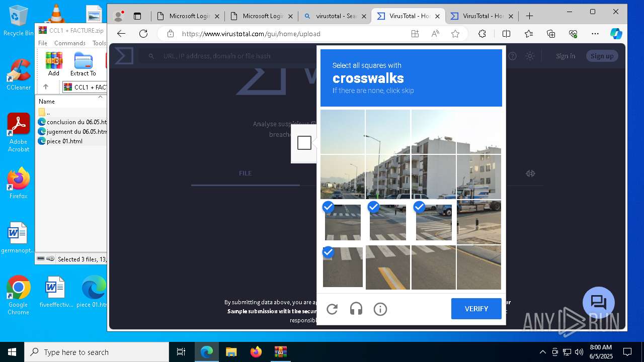Open WinRAR File menu

tap(43, 43)
